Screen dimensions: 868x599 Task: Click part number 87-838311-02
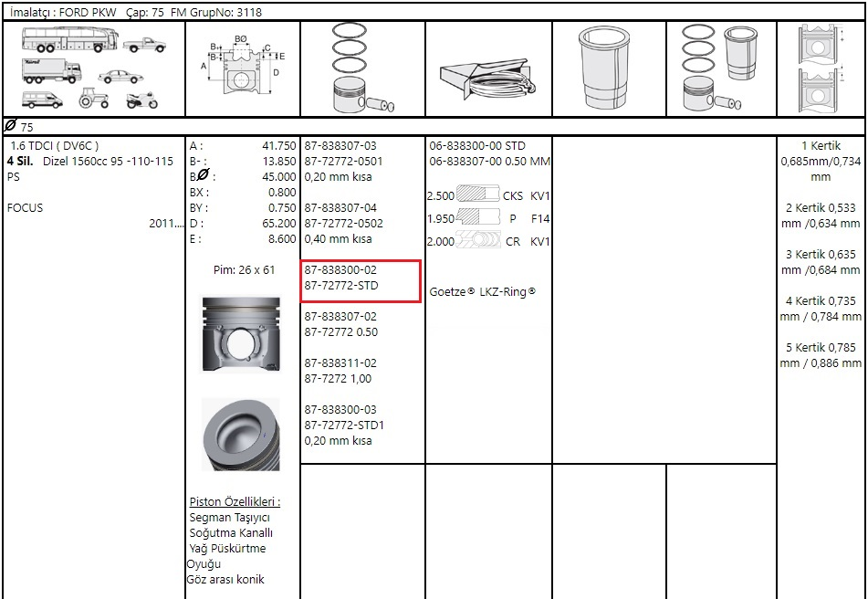340,363
